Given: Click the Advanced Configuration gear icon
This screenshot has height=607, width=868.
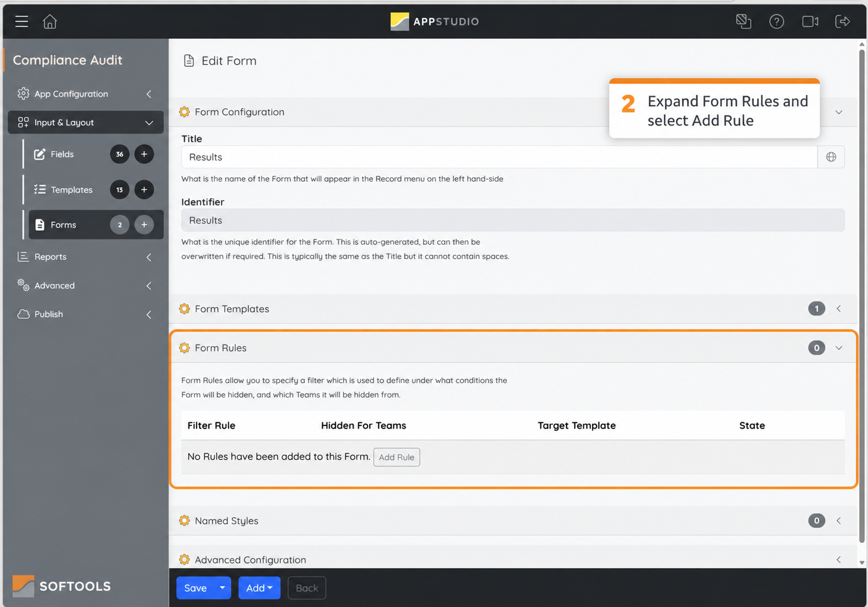Looking at the screenshot, I should [185, 560].
